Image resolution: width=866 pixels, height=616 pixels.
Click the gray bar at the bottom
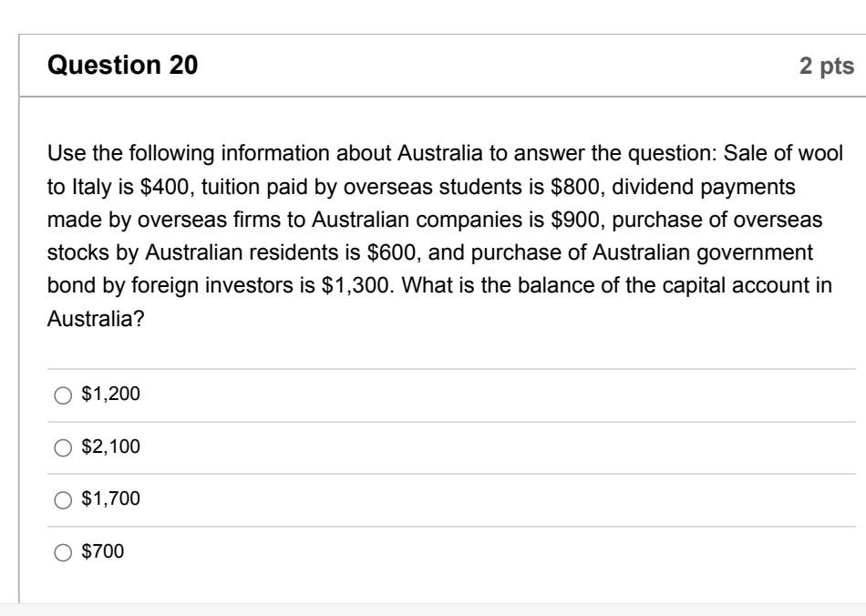(433, 611)
